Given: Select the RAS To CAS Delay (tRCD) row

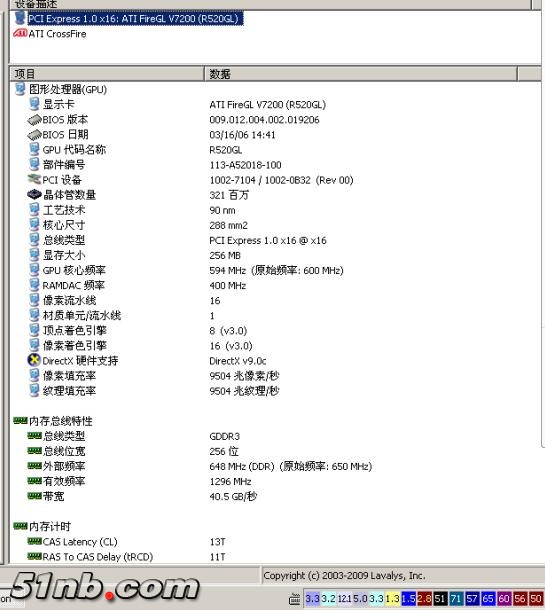Looking at the screenshot, I should [98, 557].
